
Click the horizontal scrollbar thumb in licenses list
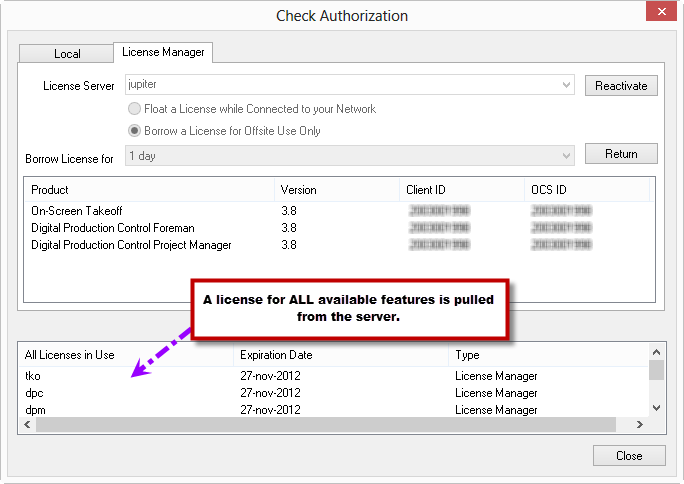(x=326, y=424)
